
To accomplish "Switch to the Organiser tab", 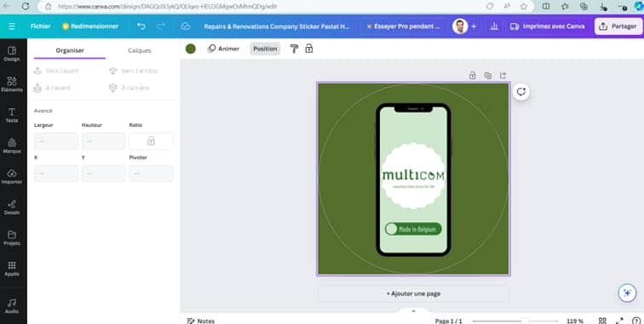I will [70, 50].
